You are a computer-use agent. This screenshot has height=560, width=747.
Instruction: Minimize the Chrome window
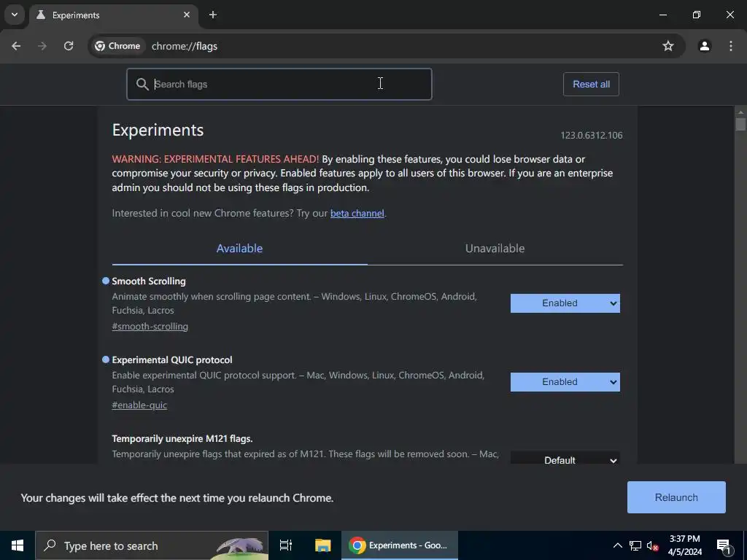coord(662,15)
